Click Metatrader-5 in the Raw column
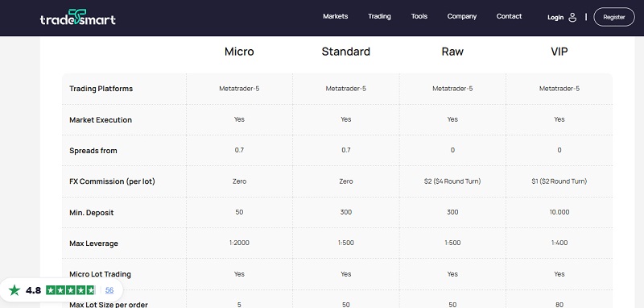The width and height of the screenshot is (644, 308). coord(452,89)
